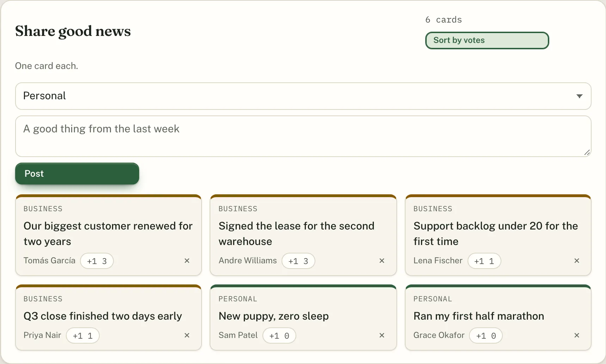Dismiss Lena Fischer's support backlog card
The height and width of the screenshot is (364, 606).
pyautogui.click(x=577, y=261)
